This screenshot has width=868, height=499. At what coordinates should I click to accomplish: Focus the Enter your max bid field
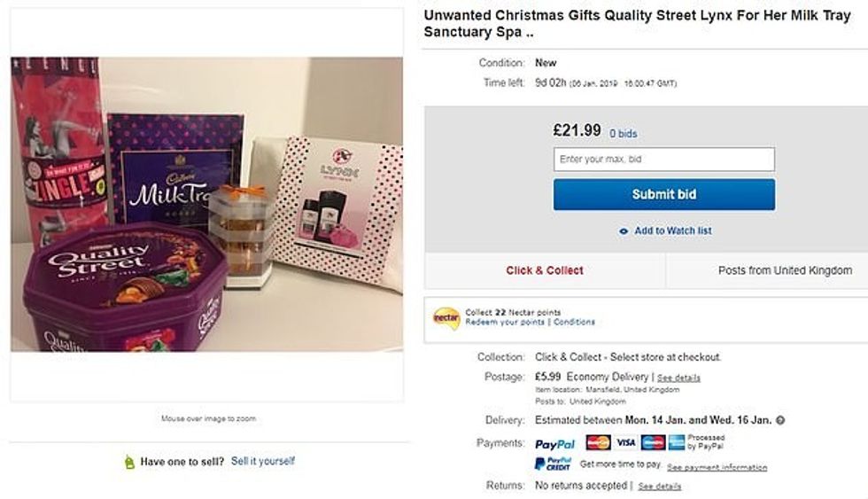pos(663,160)
